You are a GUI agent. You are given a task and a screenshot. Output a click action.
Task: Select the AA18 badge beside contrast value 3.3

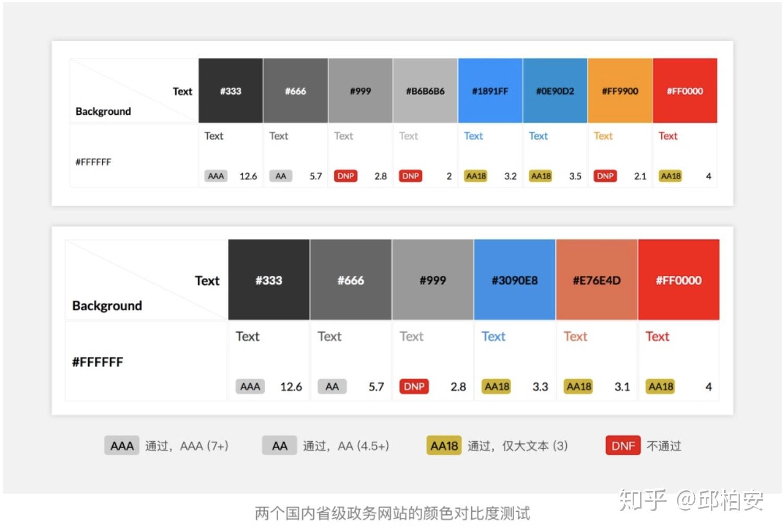click(497, 386)
